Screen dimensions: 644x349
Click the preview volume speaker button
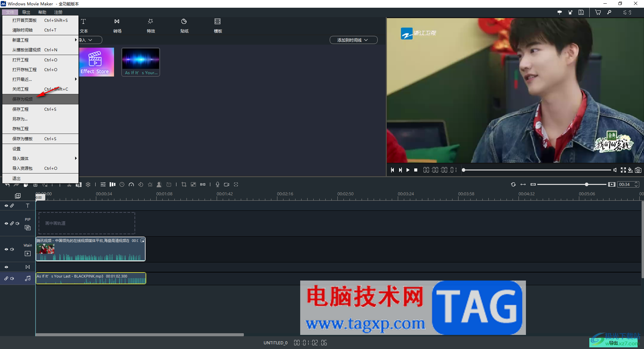(615, 170)
